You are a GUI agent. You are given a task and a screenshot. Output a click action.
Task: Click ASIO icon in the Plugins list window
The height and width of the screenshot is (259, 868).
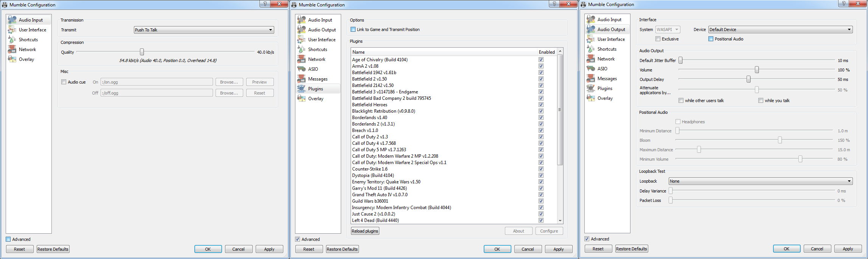(x=301, y=69)
